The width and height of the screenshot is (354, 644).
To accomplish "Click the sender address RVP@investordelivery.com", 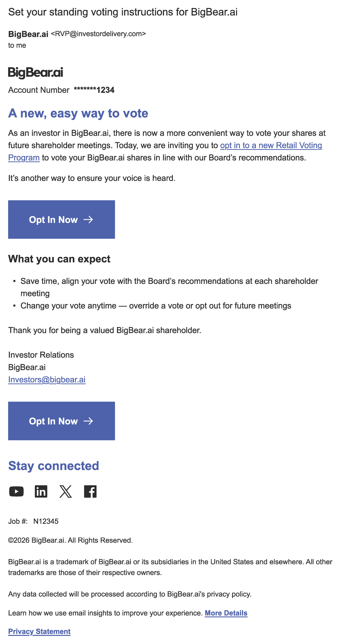I will click(x=98, y=34).
